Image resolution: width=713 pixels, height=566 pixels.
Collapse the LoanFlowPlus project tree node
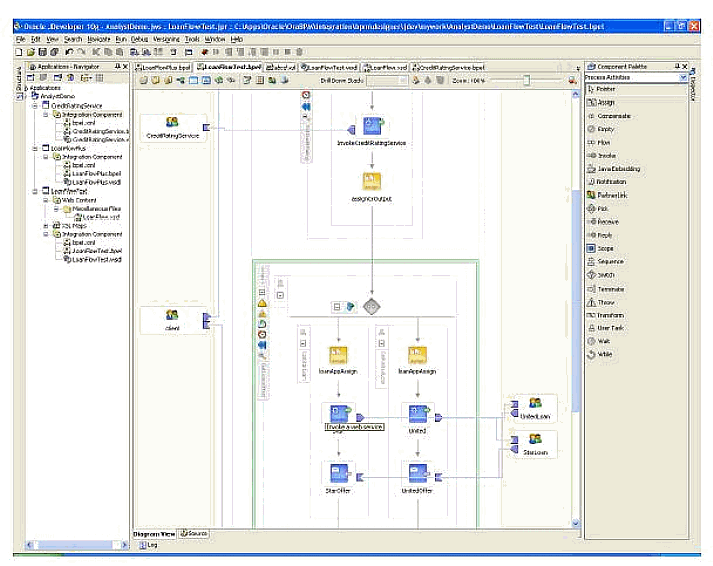36,148
